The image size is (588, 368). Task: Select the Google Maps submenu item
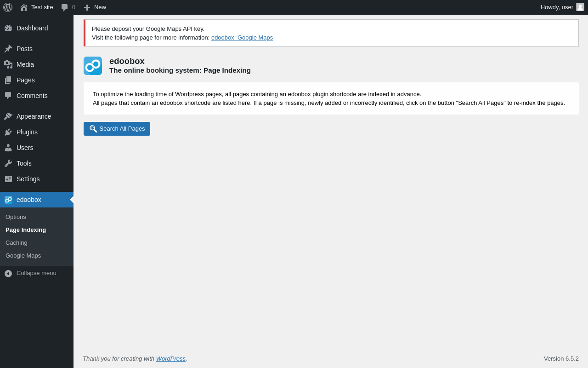(x=23, y=256)
